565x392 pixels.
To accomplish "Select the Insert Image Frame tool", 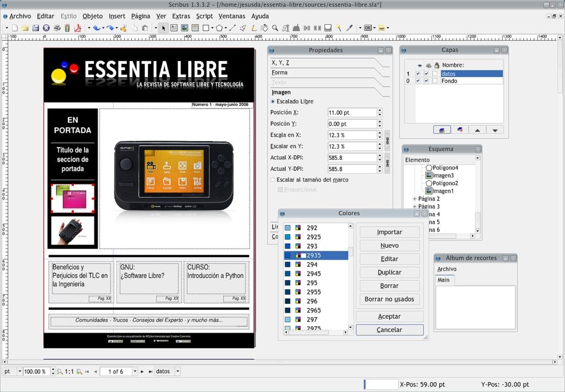I will pyautogui.click(x=184, y=28).
